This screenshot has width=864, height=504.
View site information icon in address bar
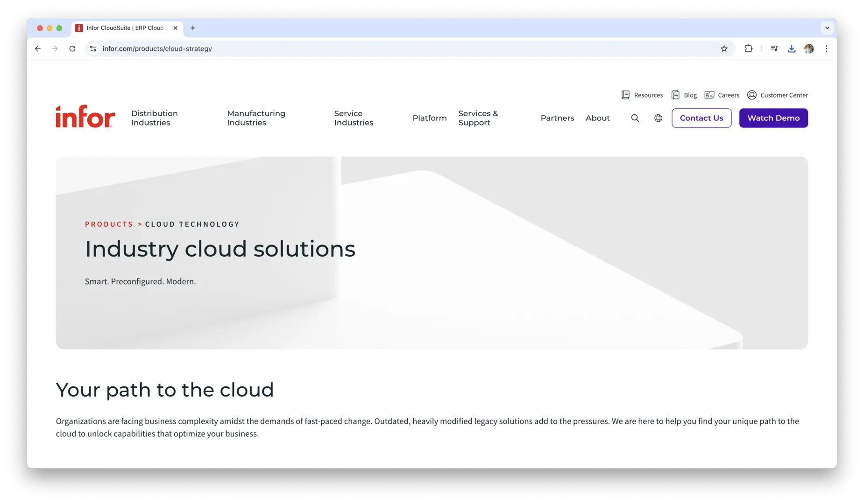coord(93,49)
